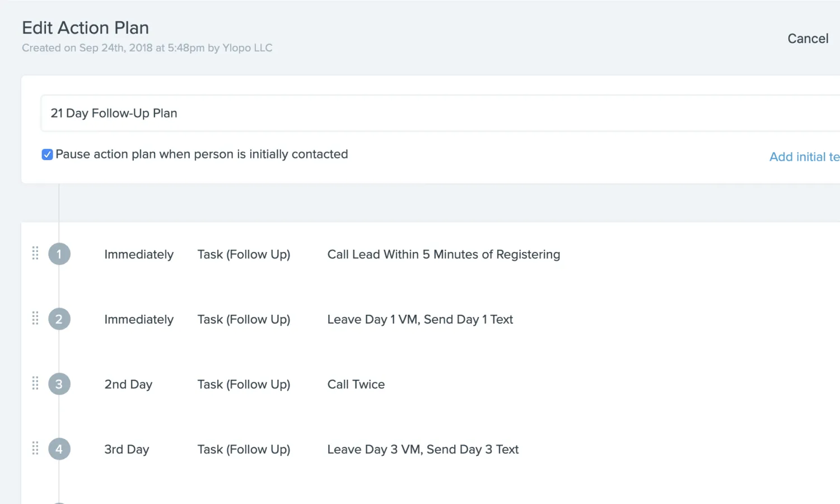This screenshot has width=840, height=504.
Task: Click the drag handle for step 2
Action: [35, 319]
